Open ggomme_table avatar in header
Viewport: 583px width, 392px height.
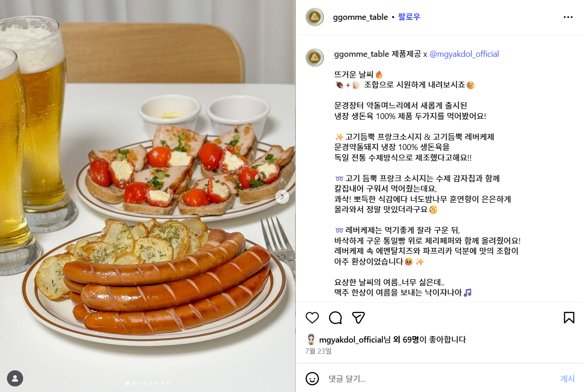tap(315, 17)
